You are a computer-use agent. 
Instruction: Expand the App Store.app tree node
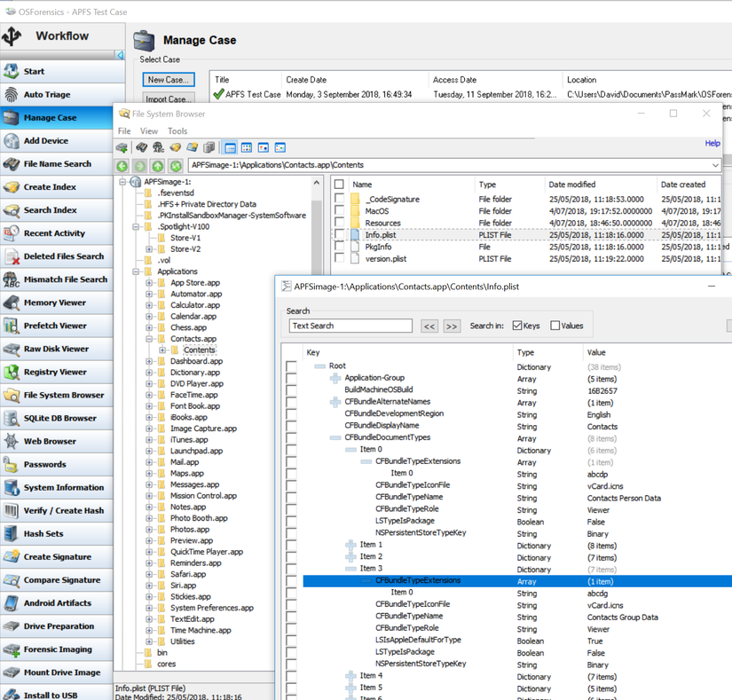[149, 283]
